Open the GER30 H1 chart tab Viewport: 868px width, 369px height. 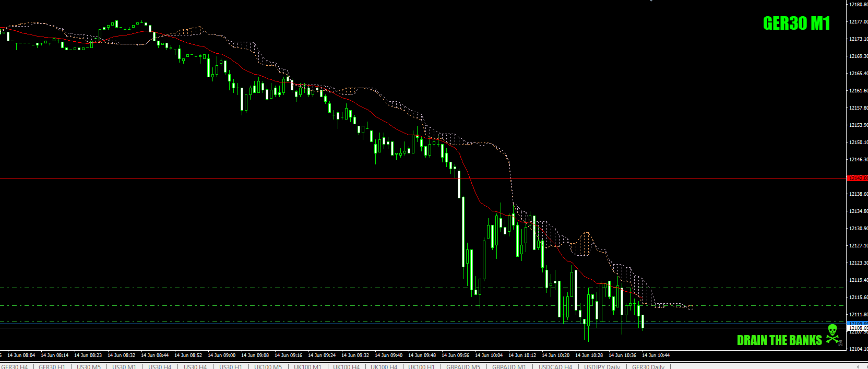click(52, 366)
